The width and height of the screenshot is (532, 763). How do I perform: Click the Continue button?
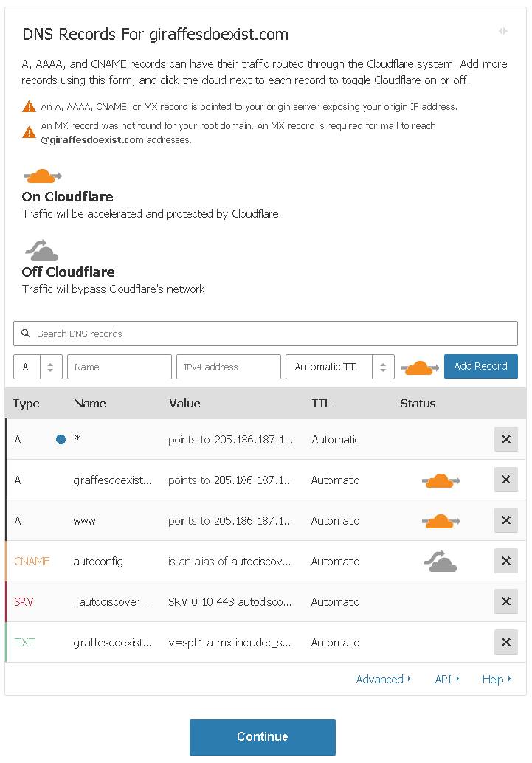pos(263,736)
